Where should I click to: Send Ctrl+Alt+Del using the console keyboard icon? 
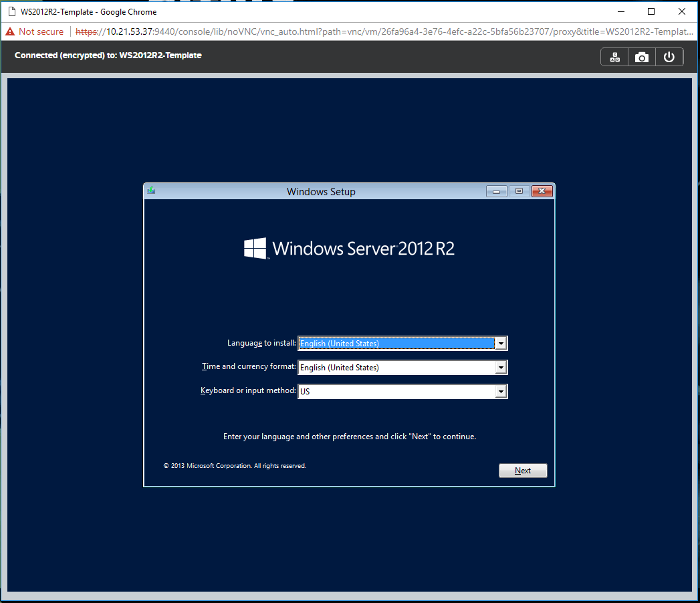614,57
